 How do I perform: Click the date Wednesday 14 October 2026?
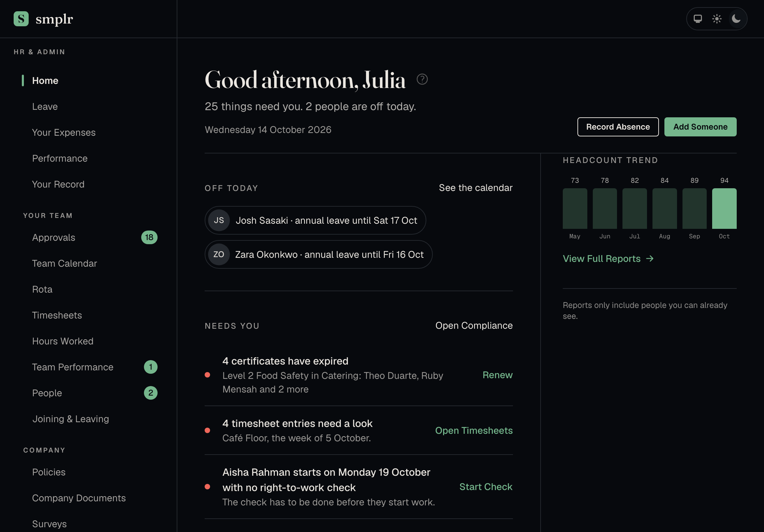[268, 130]
